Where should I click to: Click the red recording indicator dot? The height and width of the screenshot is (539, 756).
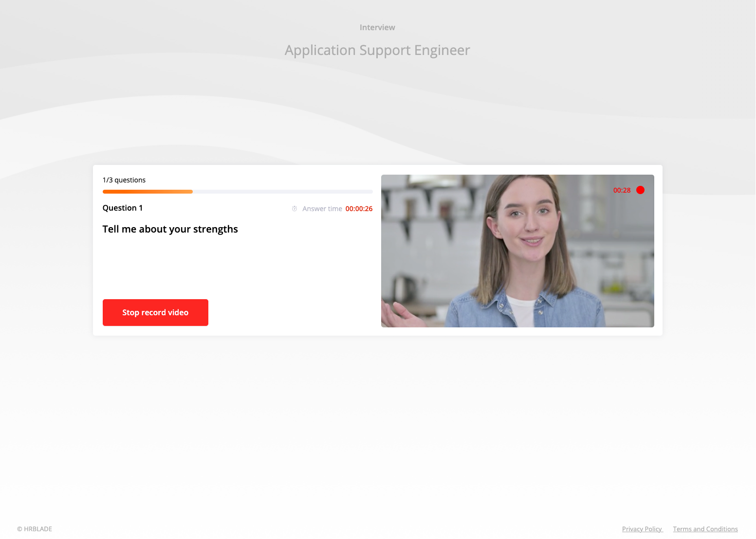640,190
